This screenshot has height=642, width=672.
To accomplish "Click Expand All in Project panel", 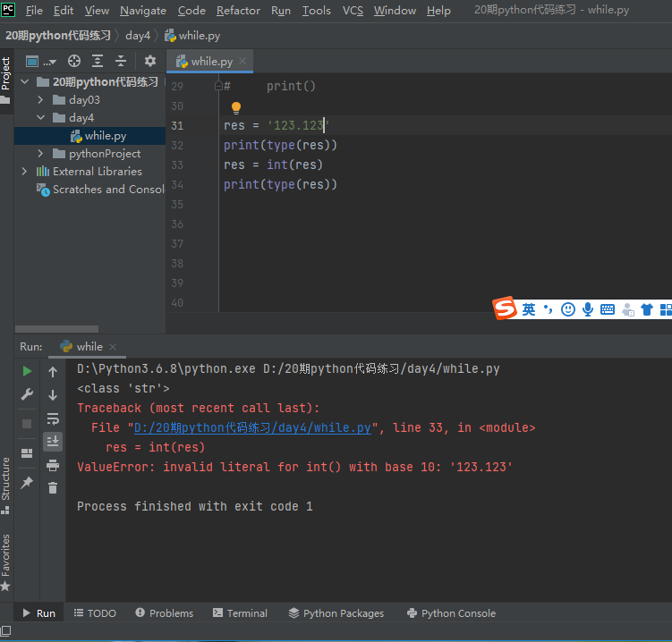I will click(x=98, y=61).
